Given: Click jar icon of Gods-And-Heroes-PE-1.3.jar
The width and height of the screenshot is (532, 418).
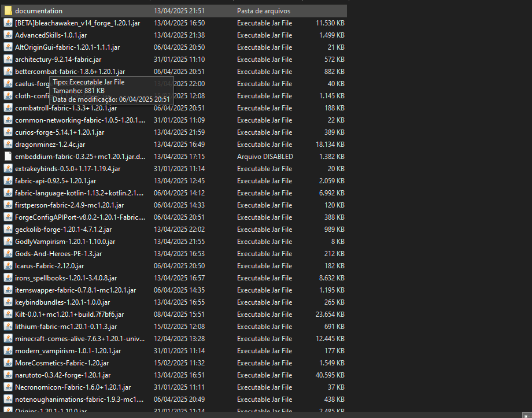Looking at the screenshot, I should 8,254.
